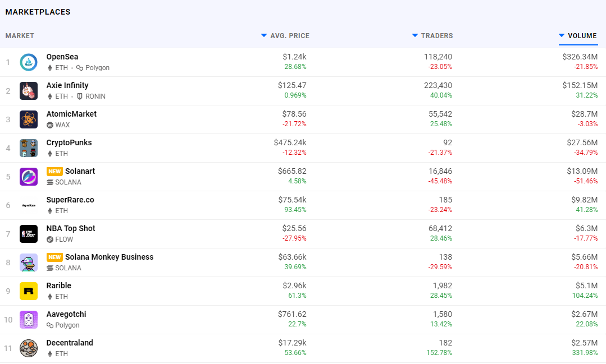Click Decentraland's 331.98% volume change
Screen dimensions: 606x364
coord(585,352)
